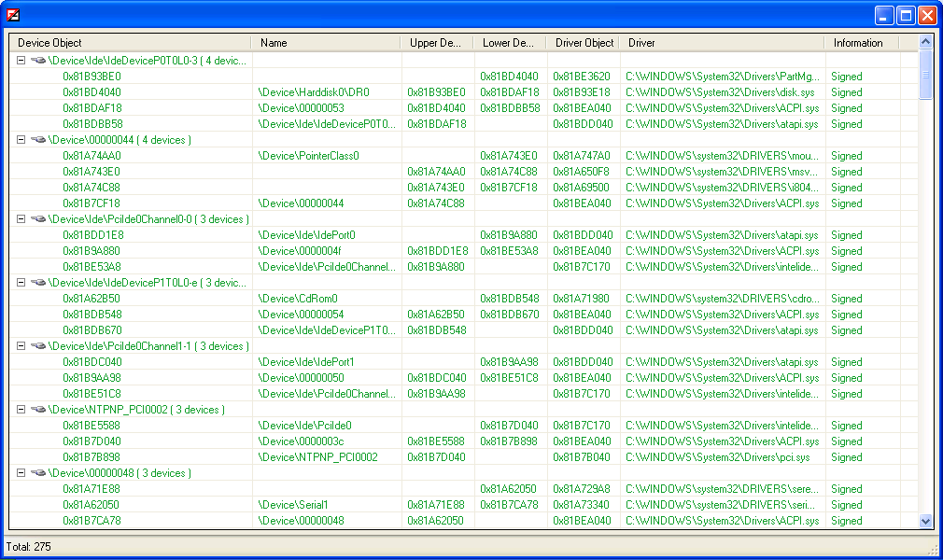943x560 pixels.
Task: Sort by Device Object column header
Action: 130,43
